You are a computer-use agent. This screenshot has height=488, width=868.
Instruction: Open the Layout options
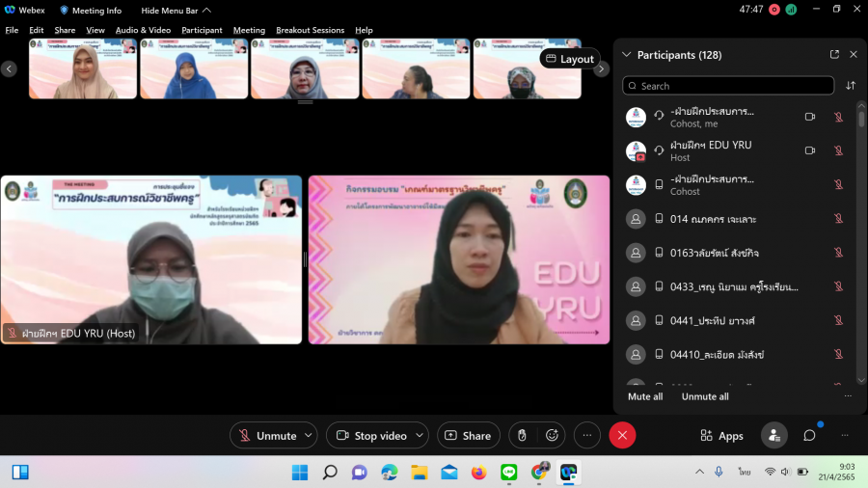[x=569, y=59]
